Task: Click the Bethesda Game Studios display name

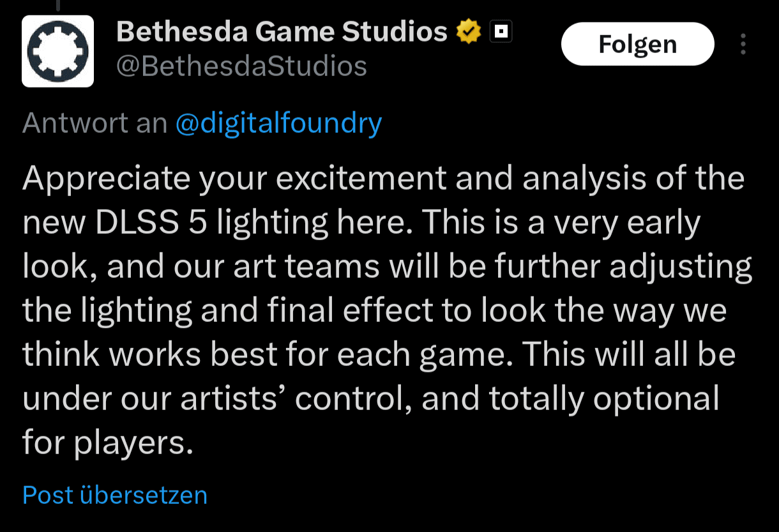Action: (x=282, y=32)
